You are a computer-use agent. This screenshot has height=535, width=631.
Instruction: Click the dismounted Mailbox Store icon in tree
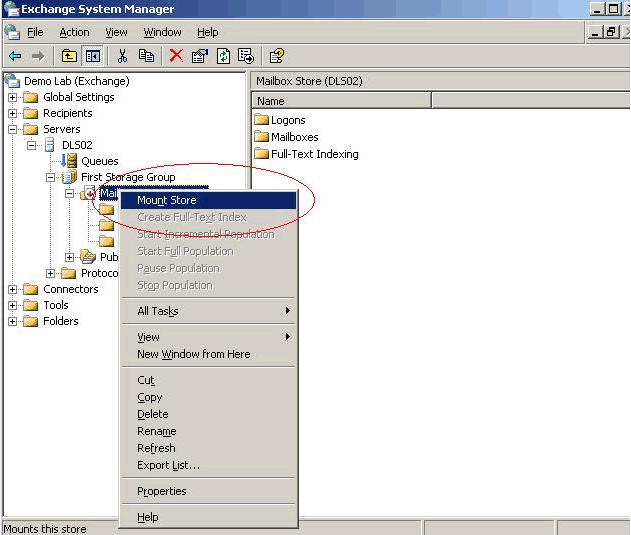pos(88,193)
